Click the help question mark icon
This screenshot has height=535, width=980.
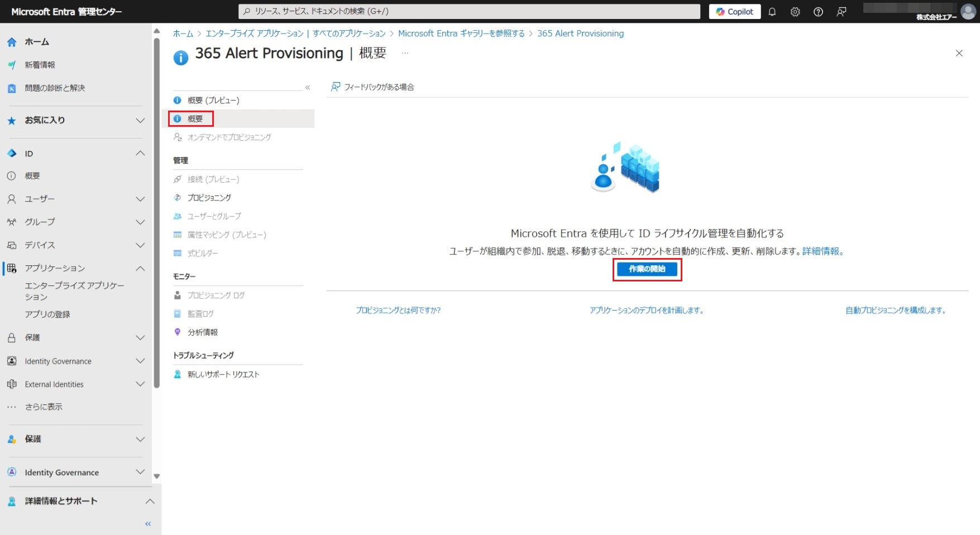click(818, 12)
